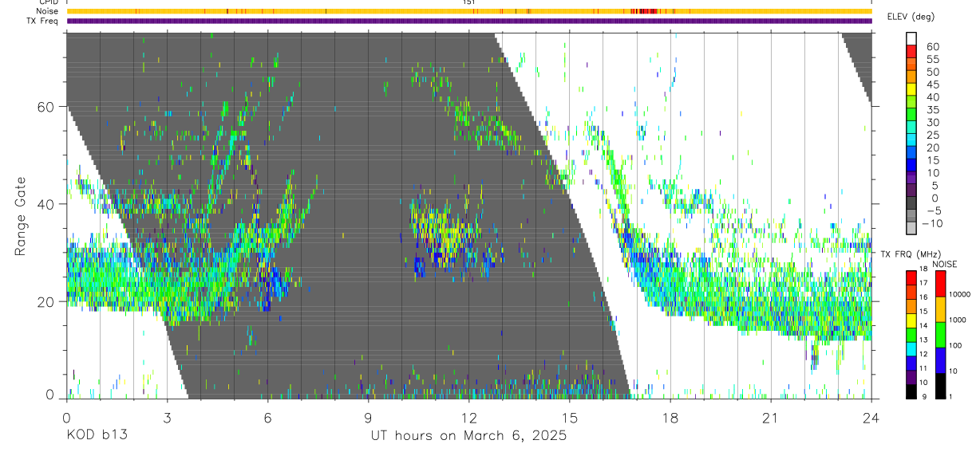
Task: Click the orange Noise strip above the plot
Action: click(468, 11)
